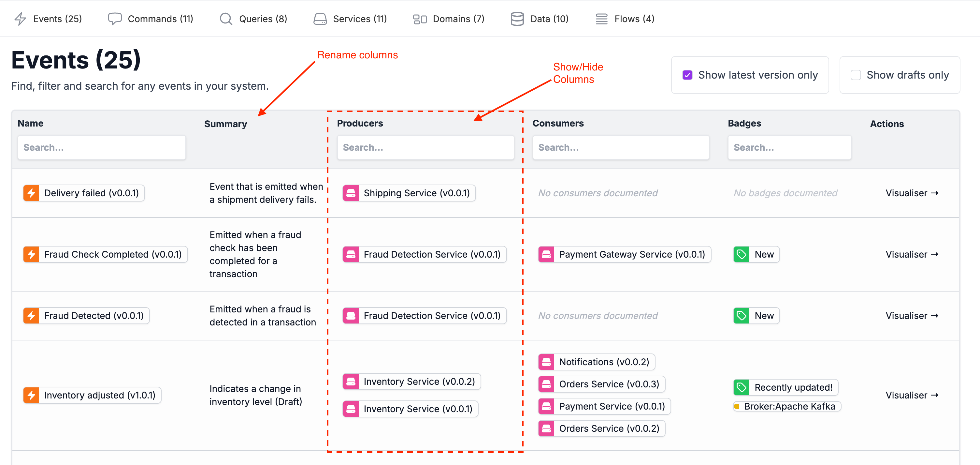
Task: Open Visualiser for Inventory adjusted event
Action: (x=912, y=395)
